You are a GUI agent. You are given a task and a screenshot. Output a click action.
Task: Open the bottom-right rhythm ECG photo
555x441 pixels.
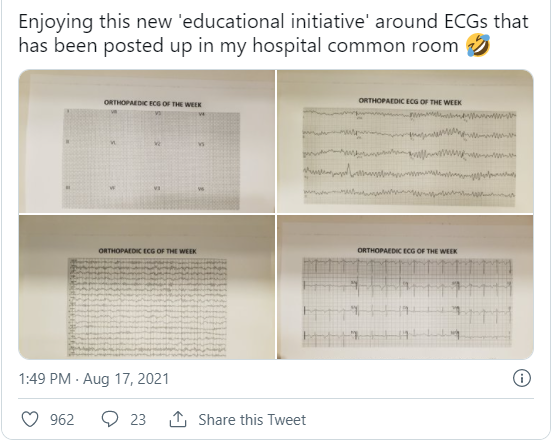(405, 287)
